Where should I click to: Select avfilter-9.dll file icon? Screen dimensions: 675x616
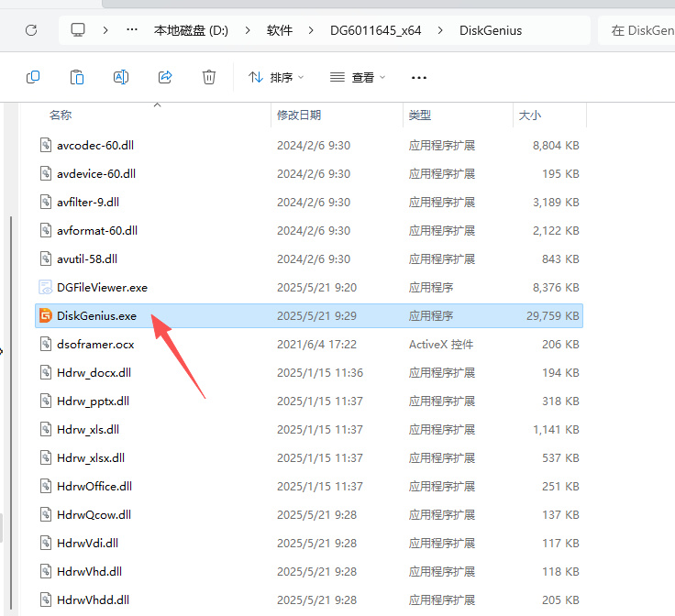tap(46, 202)
